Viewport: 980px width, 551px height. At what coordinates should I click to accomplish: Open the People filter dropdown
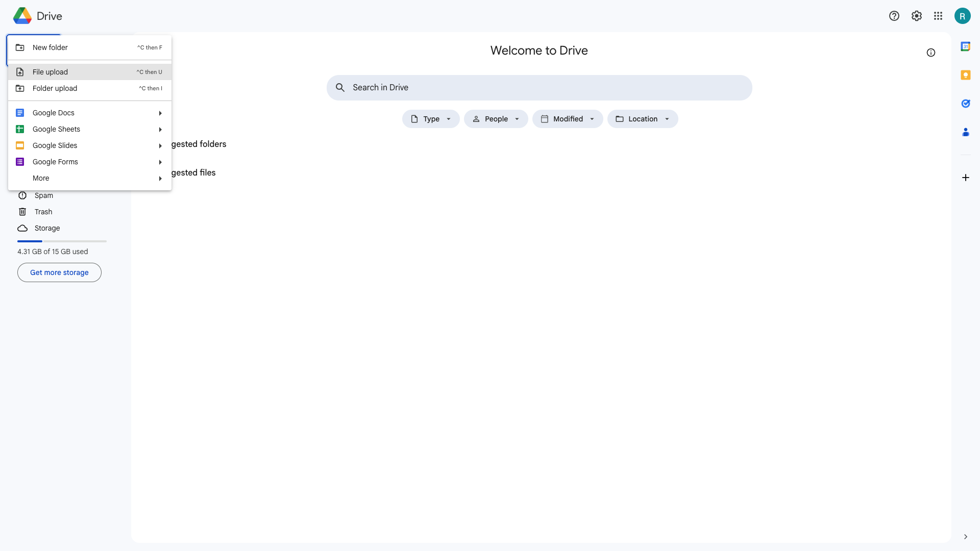(x=496, y=119)
